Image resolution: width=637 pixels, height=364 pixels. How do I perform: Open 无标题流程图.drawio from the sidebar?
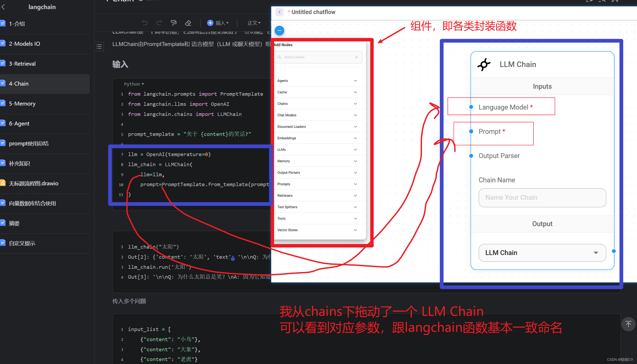pos(34,183)
